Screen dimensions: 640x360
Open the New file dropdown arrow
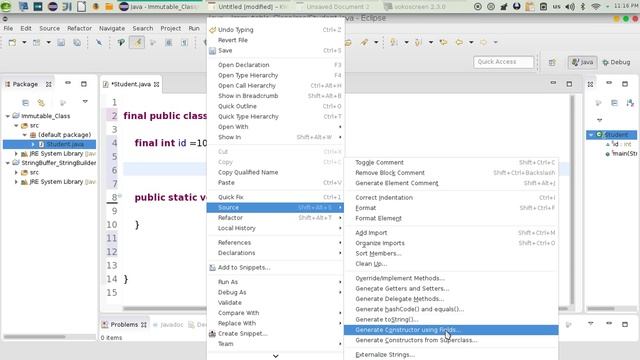click(x=24, y=42)
